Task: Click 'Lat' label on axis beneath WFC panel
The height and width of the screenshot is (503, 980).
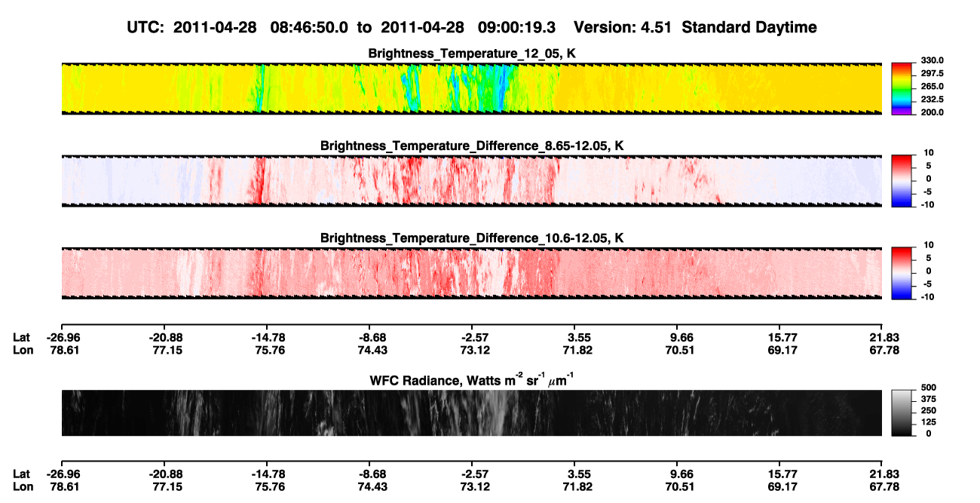Action: pos(22,474)
